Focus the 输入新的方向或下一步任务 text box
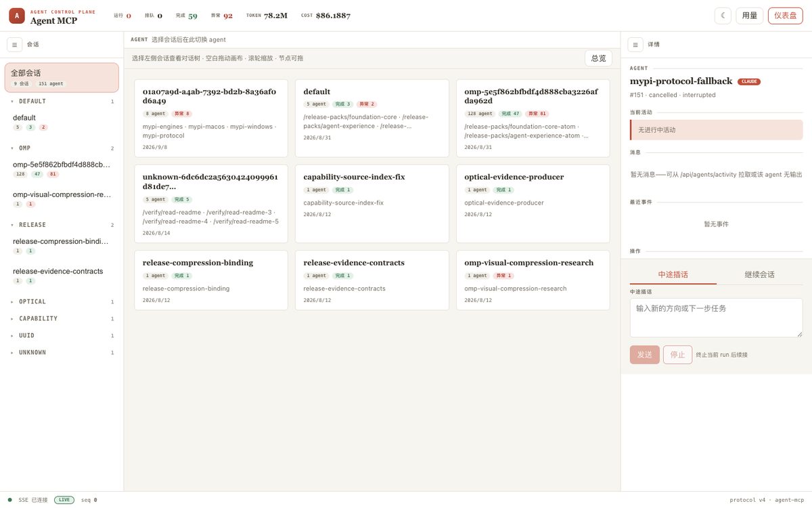 pyautogui.click(x=717, y=318)
